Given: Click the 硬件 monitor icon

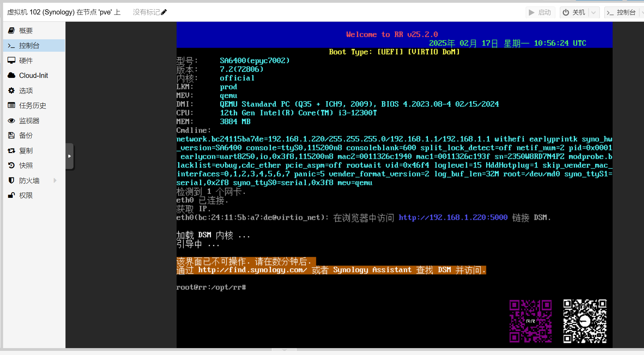Looking at the screenshot, I should (x=11, y=61).
